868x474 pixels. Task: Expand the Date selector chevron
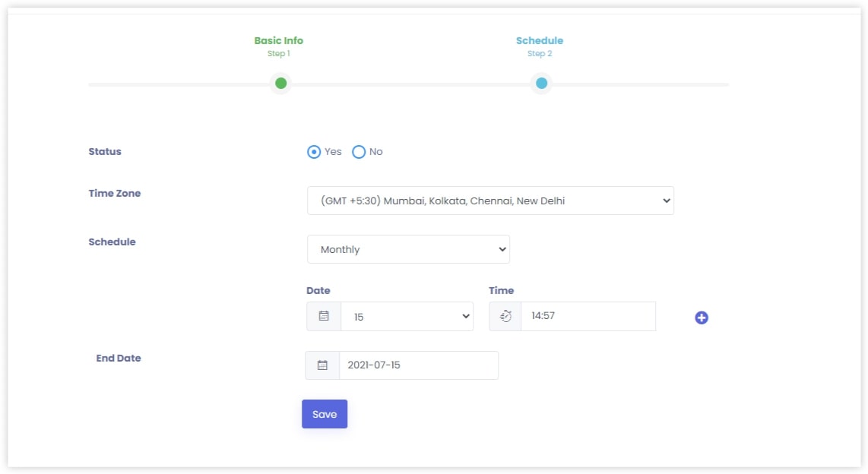coord(465,316)
